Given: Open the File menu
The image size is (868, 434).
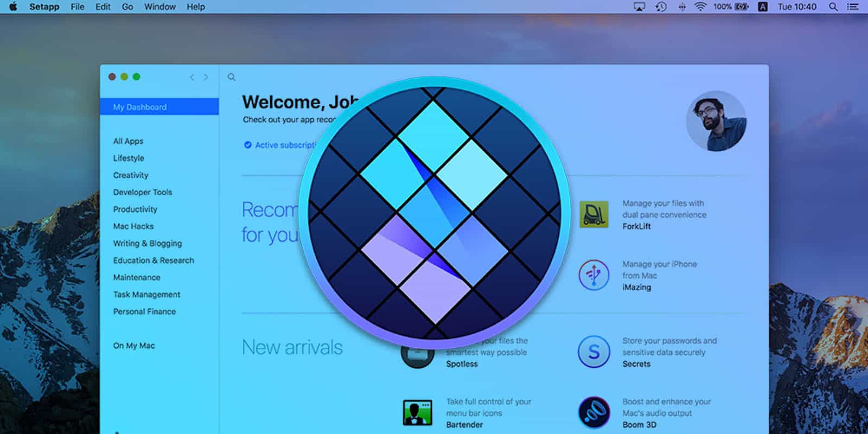Looking at the screenshot, I should [x=78, y=7].
